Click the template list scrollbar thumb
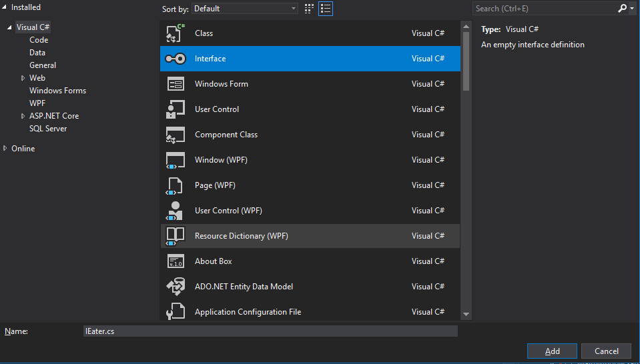This screenshot has width=640, height=364. point(466,61)
